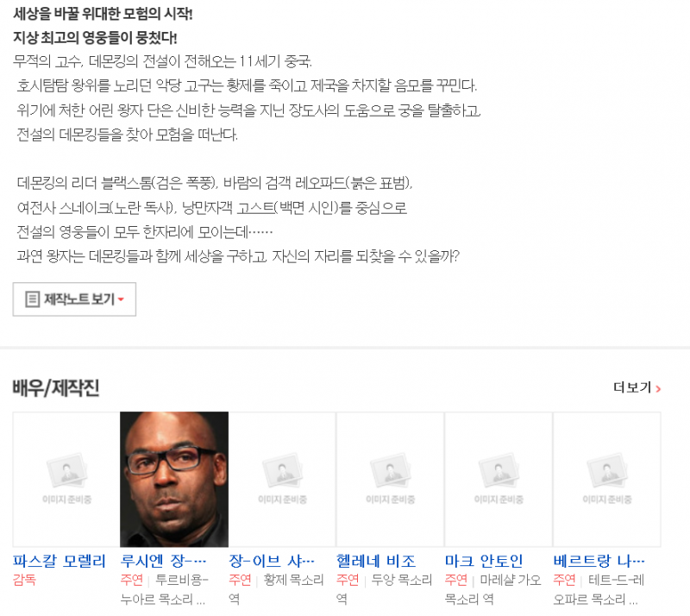This screenshot has height=616, width=690.
Task: Click 마크 안토인 placeholder image icon
Action: click(x=499, y=472)
